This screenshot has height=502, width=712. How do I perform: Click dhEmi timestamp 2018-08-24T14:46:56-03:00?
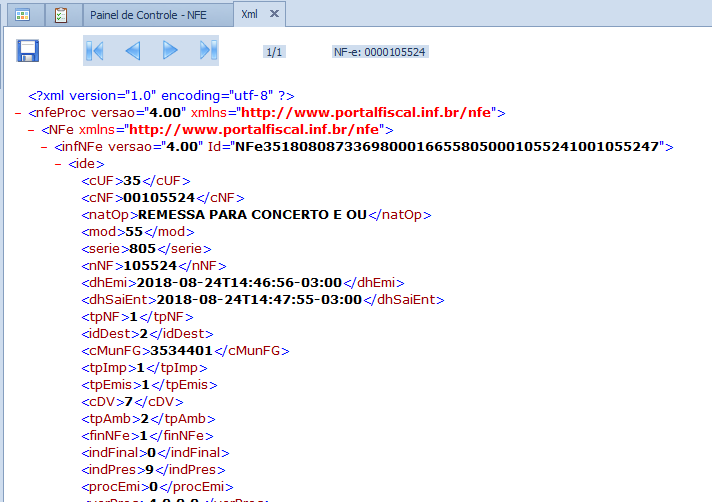click(239, 283)
